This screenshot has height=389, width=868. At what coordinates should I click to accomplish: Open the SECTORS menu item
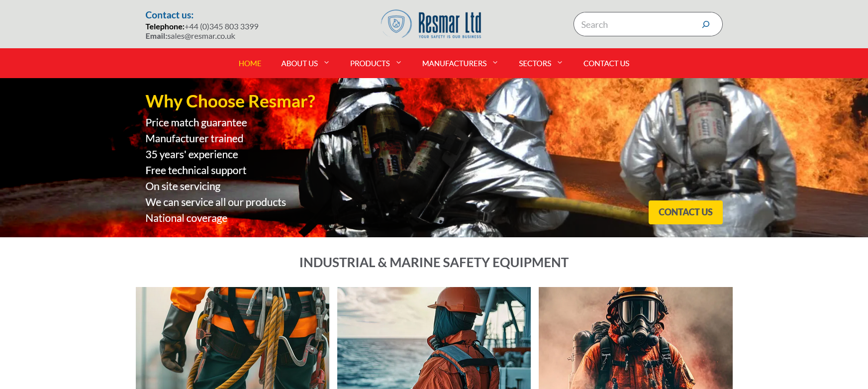[x=535, y=63]
